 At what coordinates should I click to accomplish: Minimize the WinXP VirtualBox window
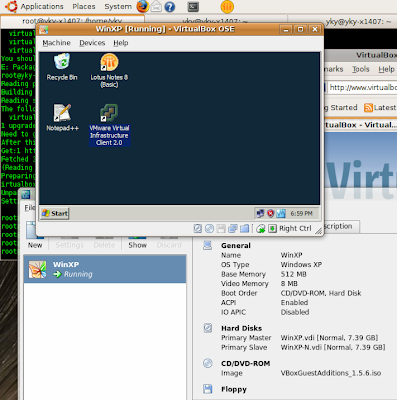click(x=286, y=29)
